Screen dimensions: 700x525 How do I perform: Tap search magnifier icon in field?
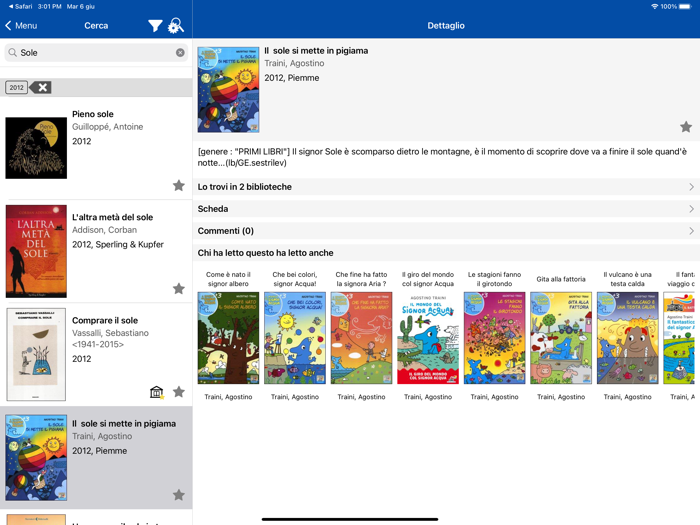[x=12, y=53]
